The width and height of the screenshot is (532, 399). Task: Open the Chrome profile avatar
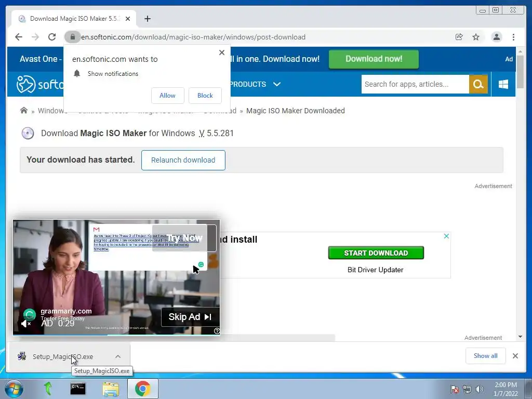click(x=496, y=37)
